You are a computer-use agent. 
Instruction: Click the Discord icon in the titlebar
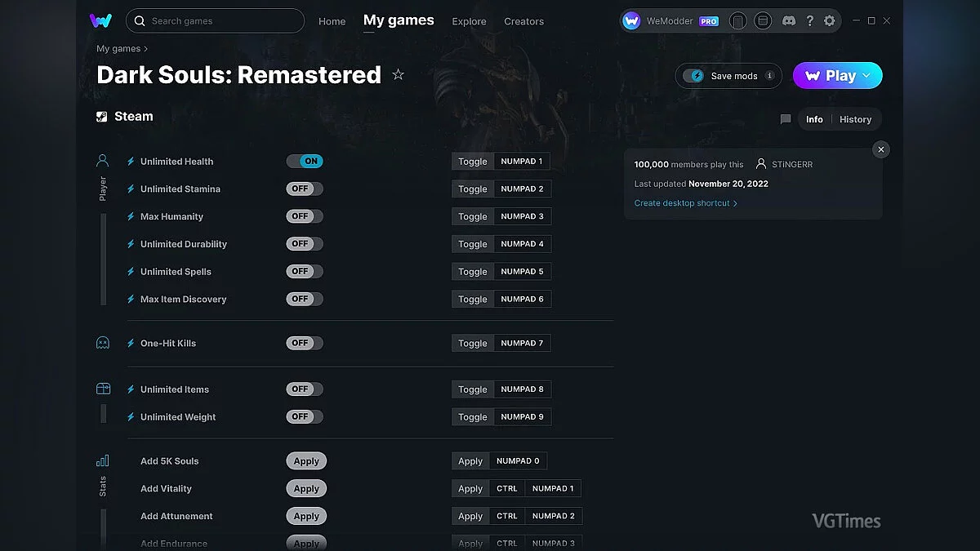[789, 21]
